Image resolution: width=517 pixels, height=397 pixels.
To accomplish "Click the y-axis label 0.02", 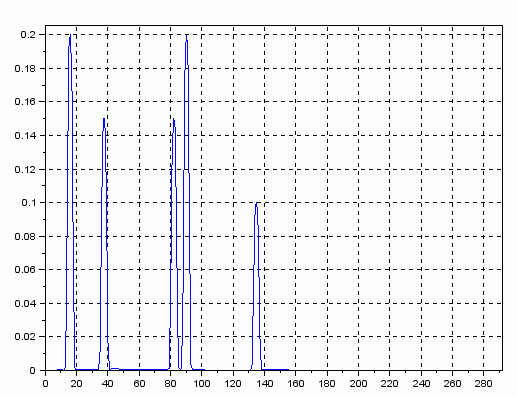I will tap(25, 337).
